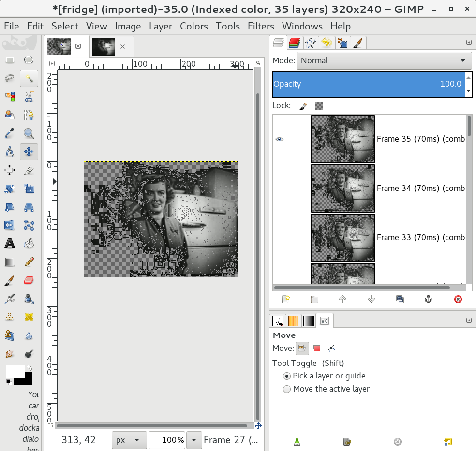Viewport: 476px width, 451px height.
Task: Open the layer Mode dropdown
Action: pyautogui.click(x=384, y=60)
